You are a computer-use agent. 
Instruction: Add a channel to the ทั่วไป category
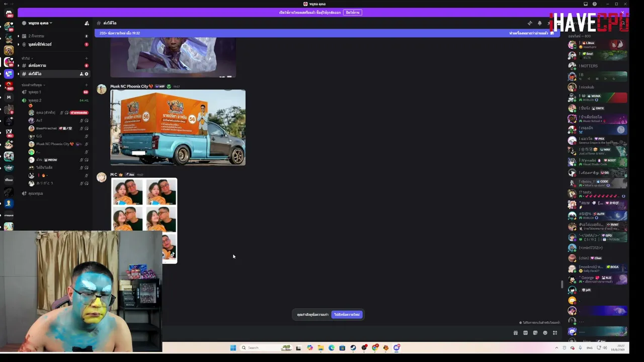point(87,58)
